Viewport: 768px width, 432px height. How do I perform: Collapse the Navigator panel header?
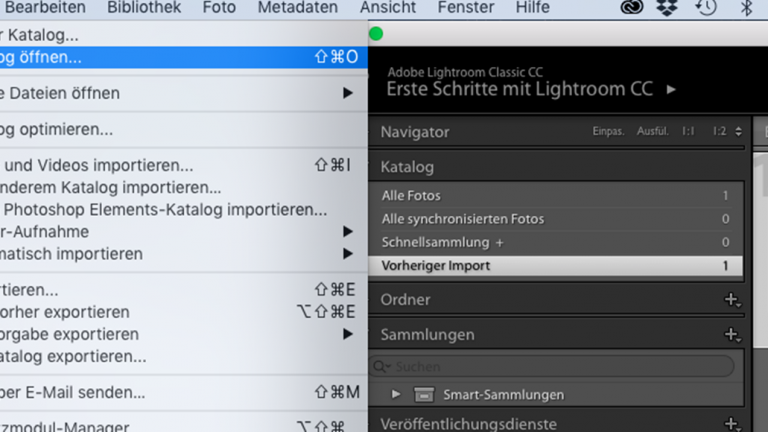[x=415, y=132]
